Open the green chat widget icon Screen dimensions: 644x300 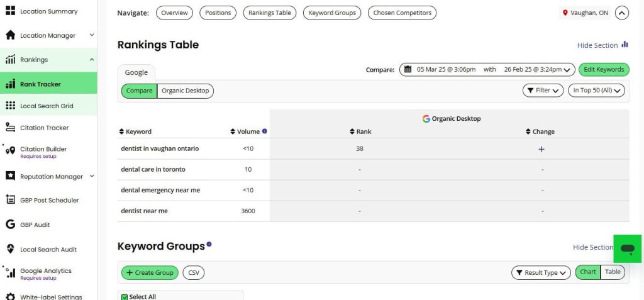click(x=627, y=249)
